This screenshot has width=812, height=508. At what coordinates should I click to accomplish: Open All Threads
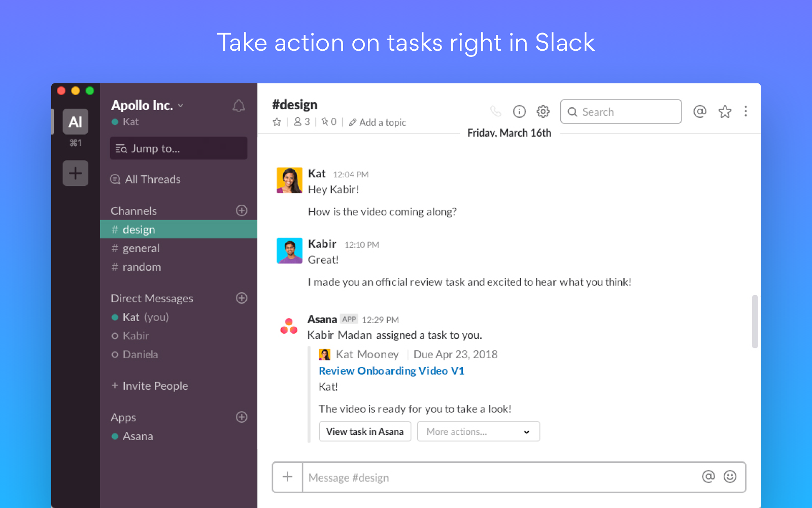(x=152, y=179)
